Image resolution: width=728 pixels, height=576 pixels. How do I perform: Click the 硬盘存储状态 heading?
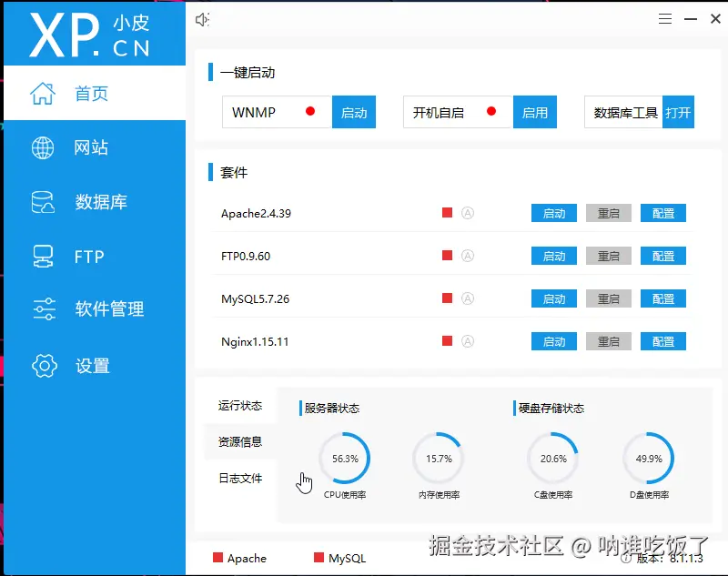tap(551, 409)
